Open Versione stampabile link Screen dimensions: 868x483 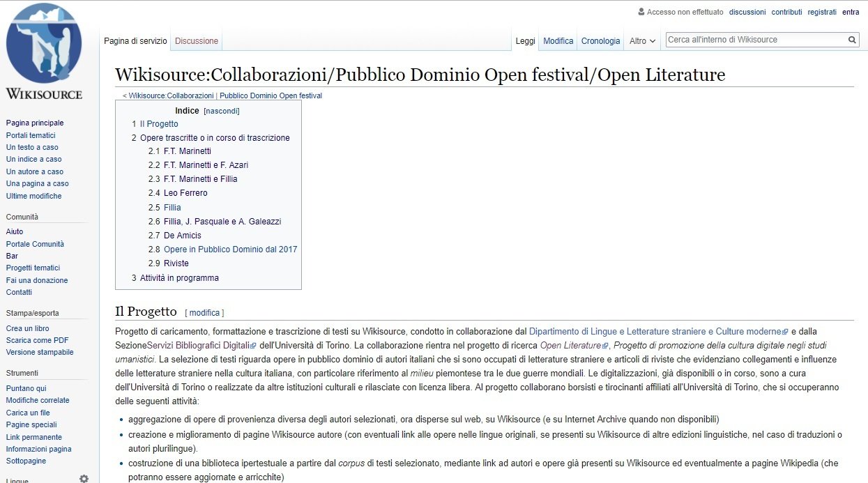coord(40,353)
